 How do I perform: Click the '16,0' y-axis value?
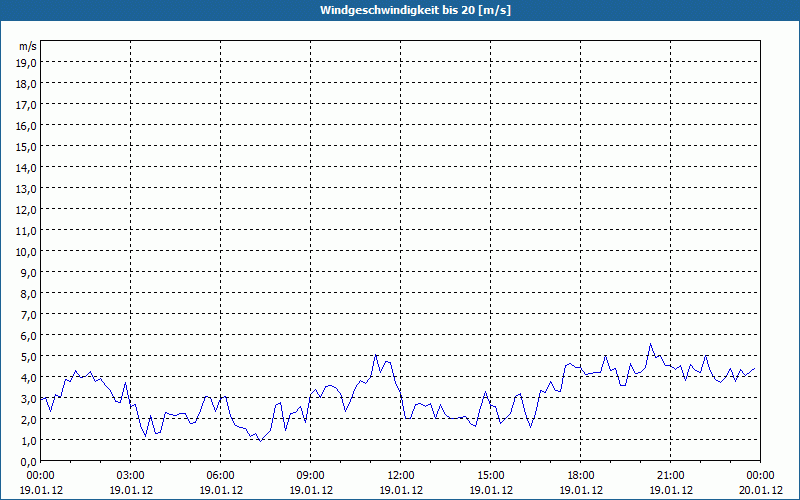pyautogui.click(x=26, y=126)
